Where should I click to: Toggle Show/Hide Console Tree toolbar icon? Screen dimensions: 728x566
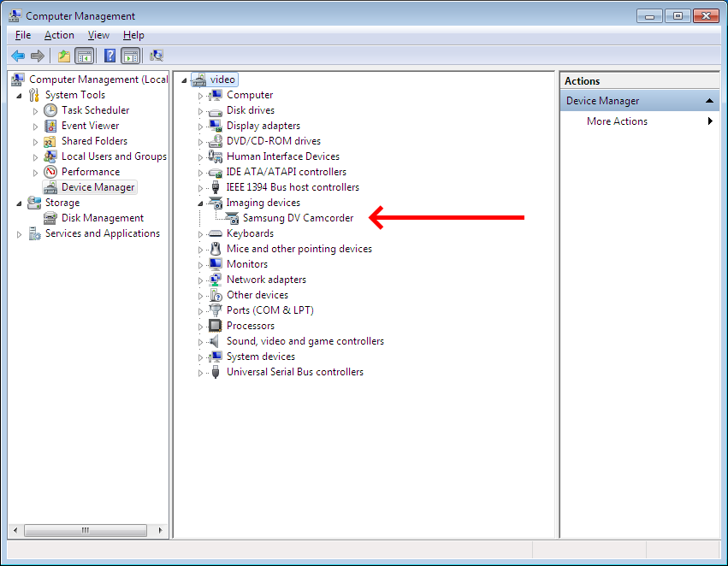85,56
